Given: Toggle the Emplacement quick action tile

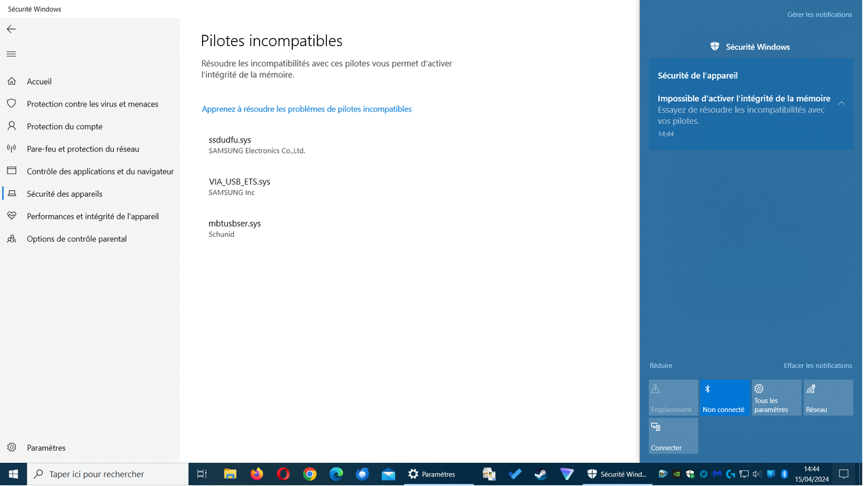Looking at the screenshot, I should (673, 398).
